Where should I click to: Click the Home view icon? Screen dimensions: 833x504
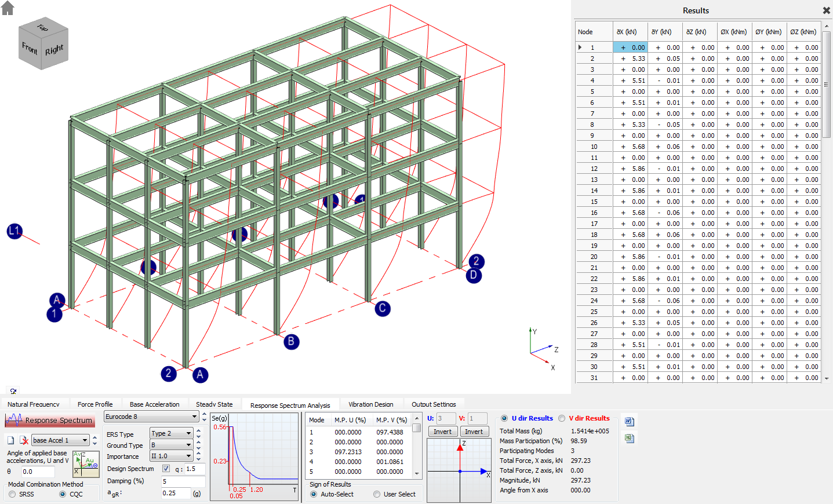tap(8, 9)
